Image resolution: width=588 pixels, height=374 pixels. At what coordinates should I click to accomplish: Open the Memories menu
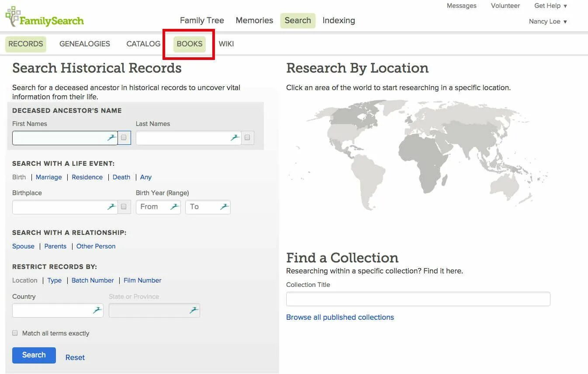click(x=254, y=21)
